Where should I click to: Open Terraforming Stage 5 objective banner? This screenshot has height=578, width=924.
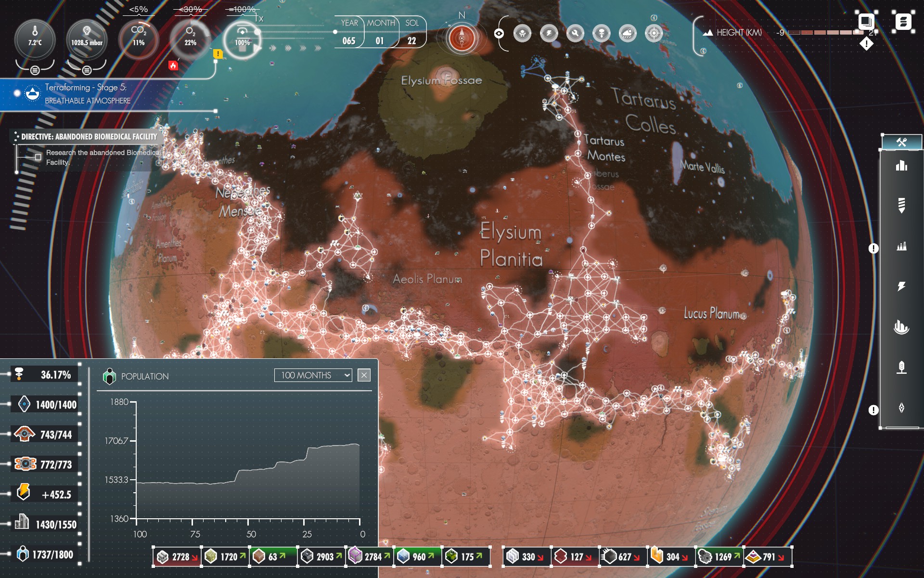pyautogui.click(x=87, y=94)
